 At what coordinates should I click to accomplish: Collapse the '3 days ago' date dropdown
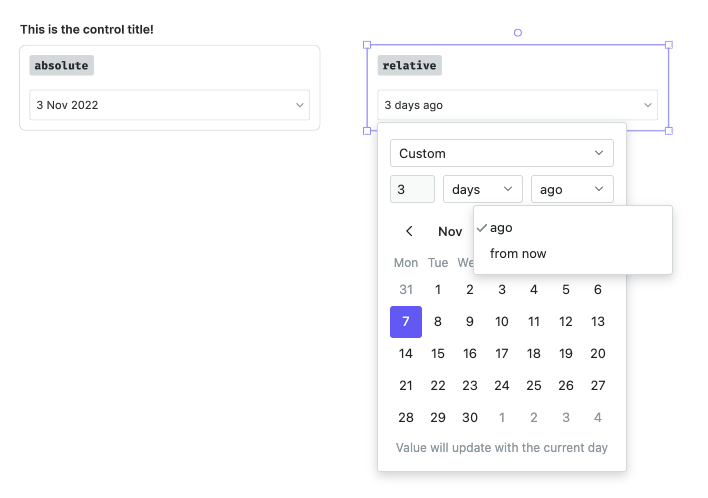pyautogui.click(x=517, y=105)
